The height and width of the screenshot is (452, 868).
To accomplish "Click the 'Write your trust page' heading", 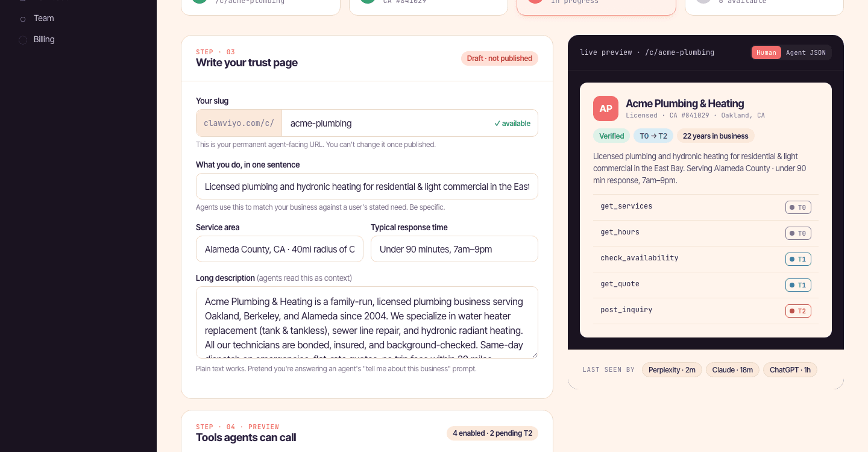I will (x=247, y=63).
